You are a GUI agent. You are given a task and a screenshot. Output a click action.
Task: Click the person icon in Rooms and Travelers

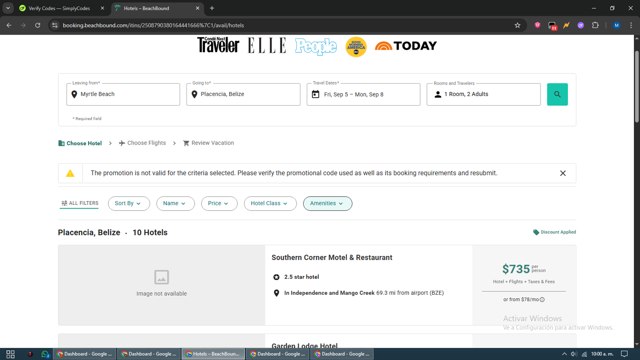[438, 94]
